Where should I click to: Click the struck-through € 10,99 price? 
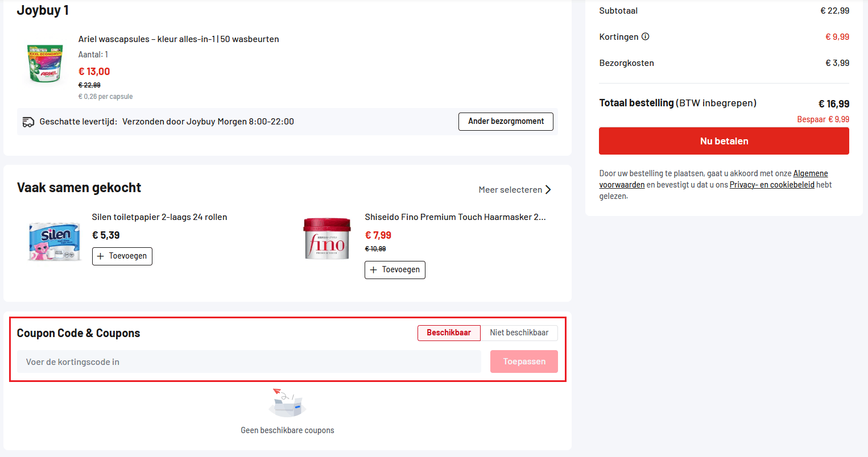[x=375, y=249]
